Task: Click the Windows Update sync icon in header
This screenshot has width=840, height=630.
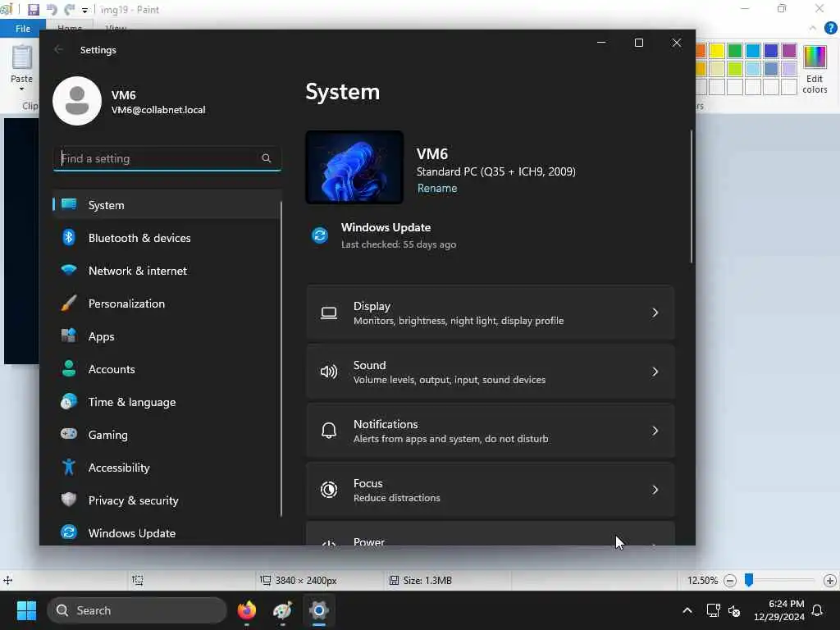Action: tap(320, 235)
